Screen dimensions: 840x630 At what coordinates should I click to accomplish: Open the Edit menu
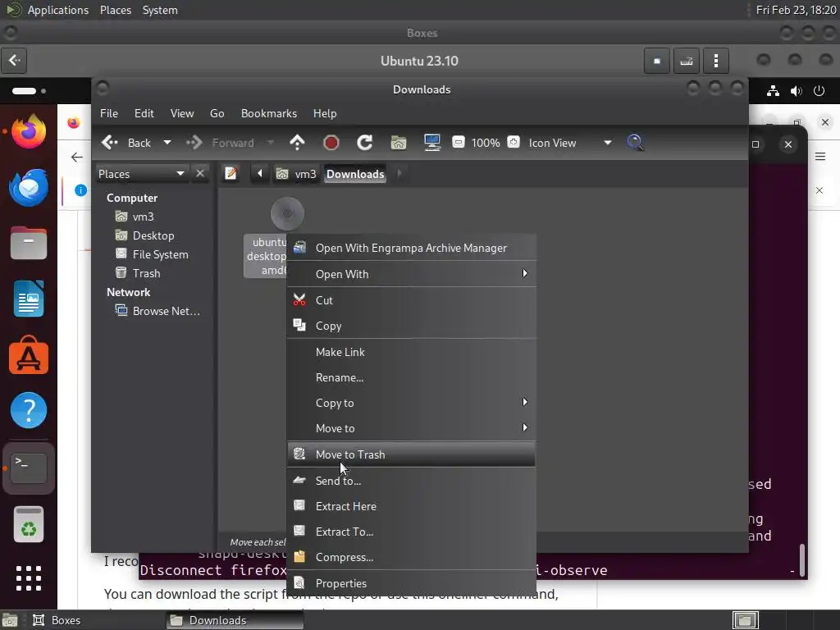point(144,113)
